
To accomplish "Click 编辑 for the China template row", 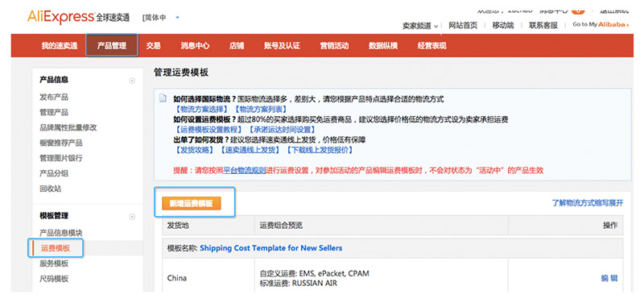I will point(609,278).
